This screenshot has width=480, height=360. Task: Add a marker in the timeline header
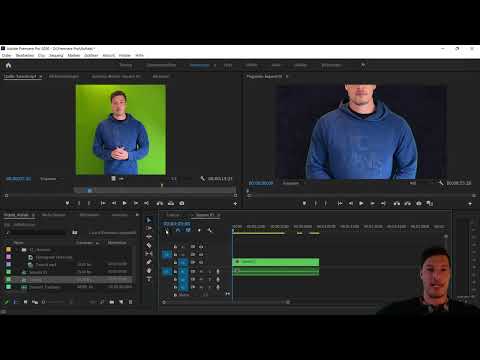coord(199,230)
